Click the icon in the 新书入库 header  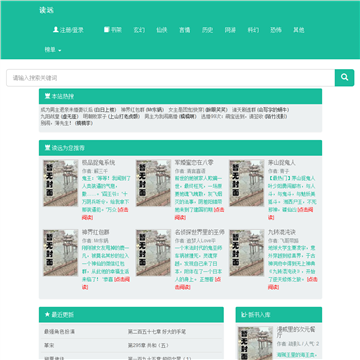(244, 315)
